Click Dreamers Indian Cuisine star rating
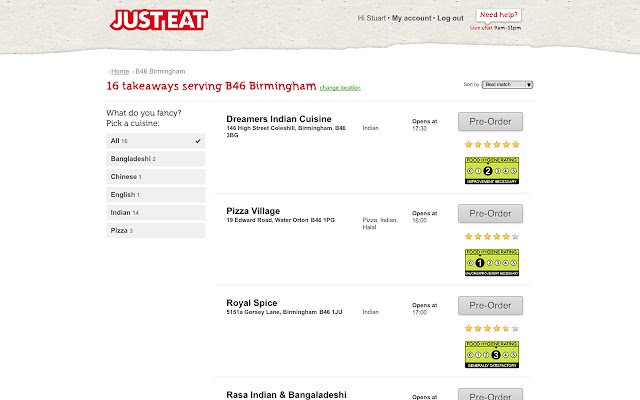 click(492, 144)
